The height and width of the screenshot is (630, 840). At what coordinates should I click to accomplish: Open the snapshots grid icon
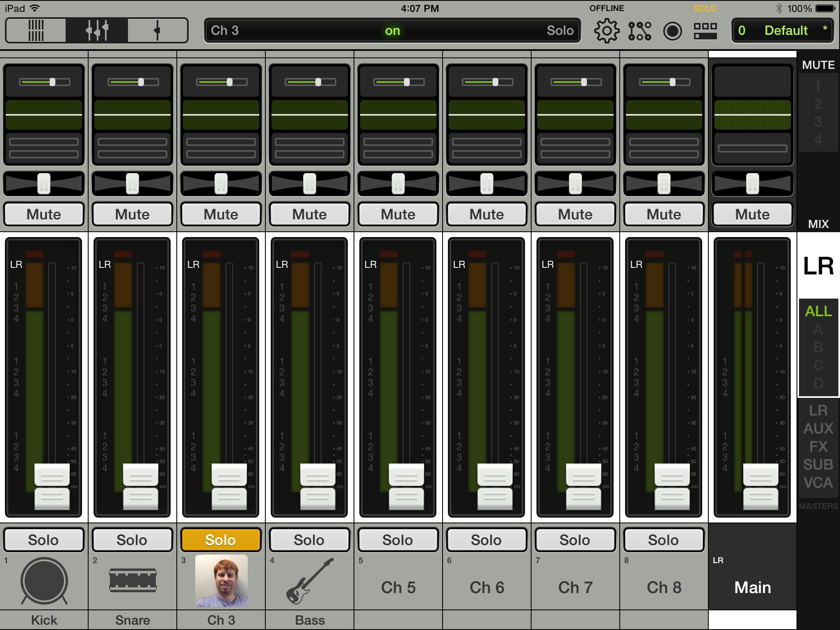(705, 31)
